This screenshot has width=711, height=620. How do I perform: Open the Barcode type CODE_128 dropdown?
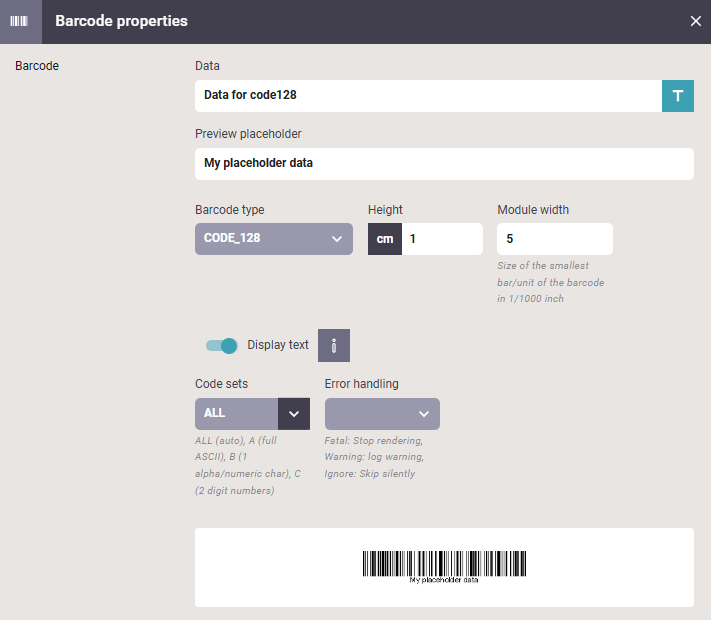point(274,239)
